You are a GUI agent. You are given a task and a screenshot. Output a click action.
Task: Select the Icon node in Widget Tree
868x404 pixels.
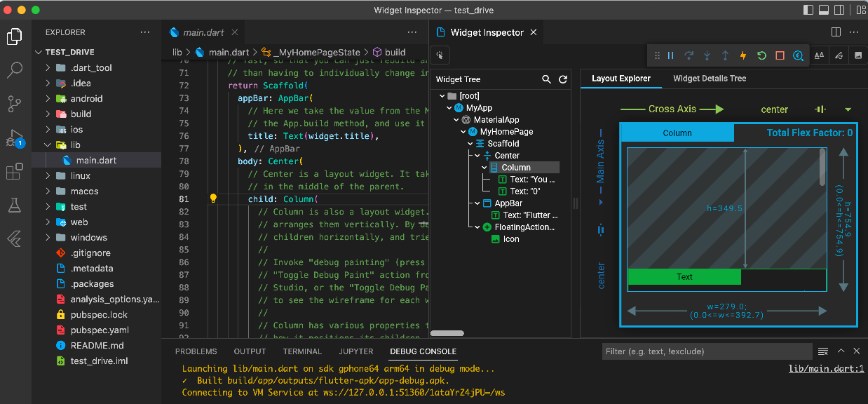point(511,239)
